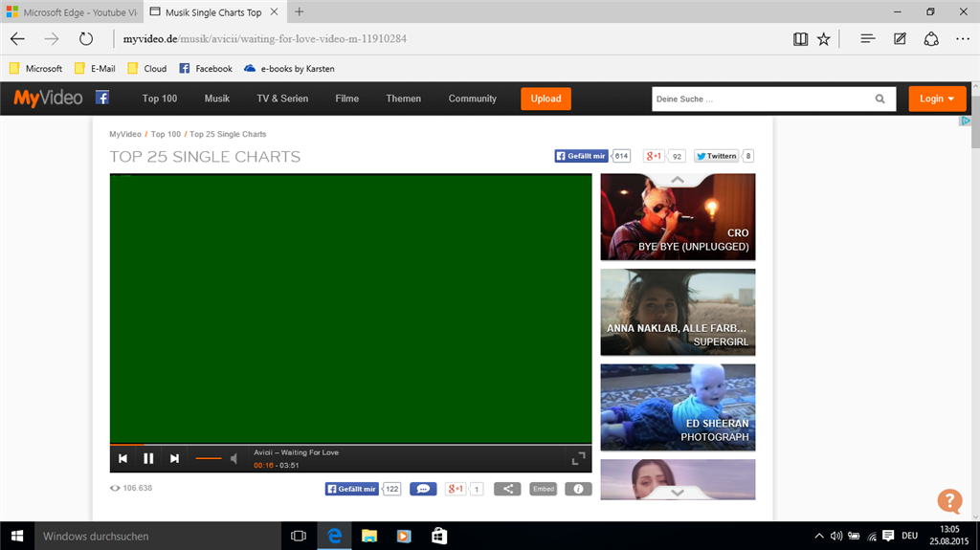Click Gefällt mir button below player

pyautogui.click(x=352, y=489)
